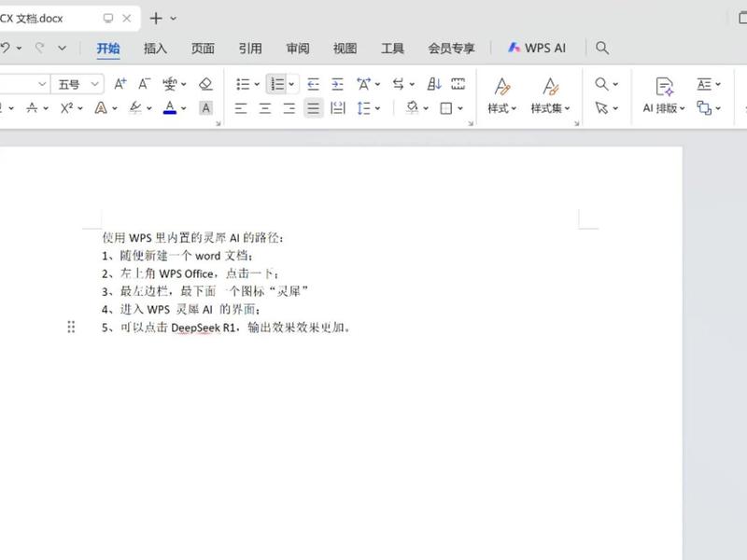Click the Redo arrow icon
Viewport: 747px width, 560px height.
pyautogui.click(x=40, y=48)
